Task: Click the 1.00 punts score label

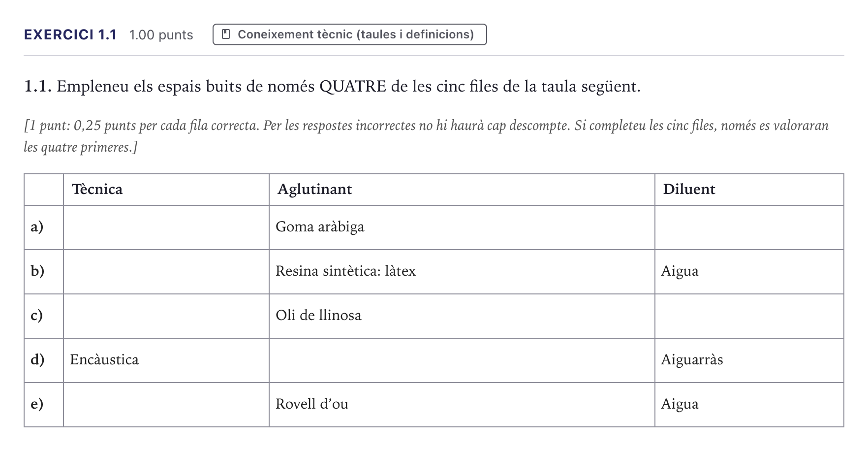Action: [x=161, y=35]
